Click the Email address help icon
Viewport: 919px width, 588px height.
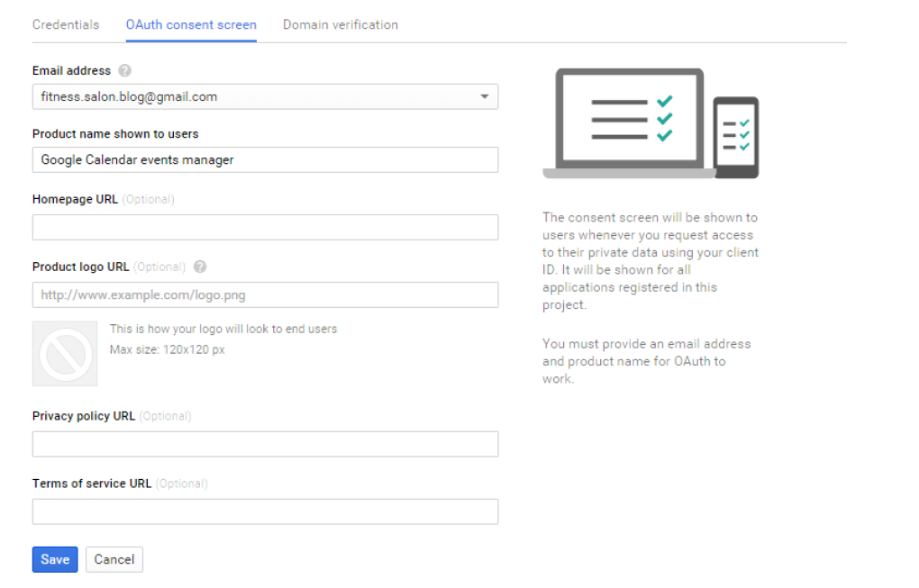(125, 71)
